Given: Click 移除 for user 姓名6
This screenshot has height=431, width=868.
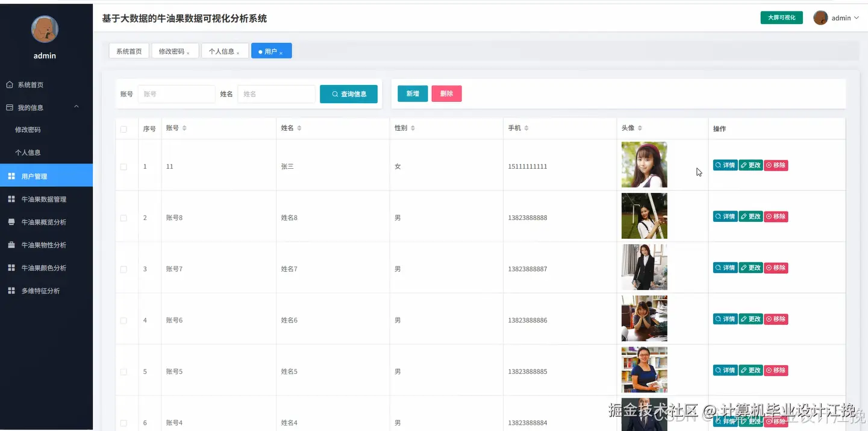Looking at the screenshot, I should (x=776, y=319).
